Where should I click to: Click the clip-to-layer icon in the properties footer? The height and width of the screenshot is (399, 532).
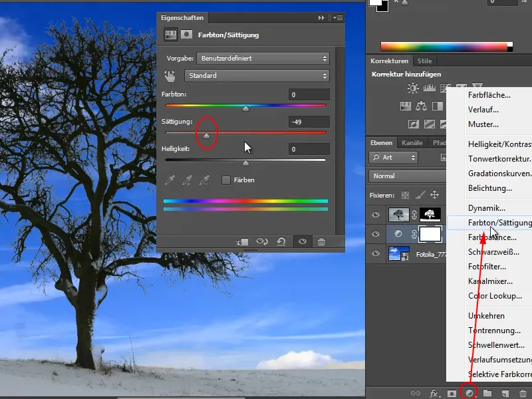pos(243,242)
